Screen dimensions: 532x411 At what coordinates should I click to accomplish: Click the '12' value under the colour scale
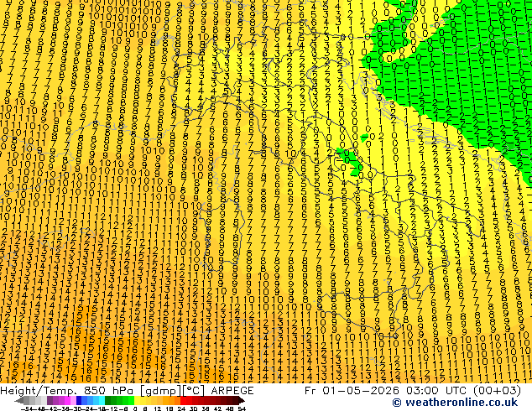click(158, 409)
